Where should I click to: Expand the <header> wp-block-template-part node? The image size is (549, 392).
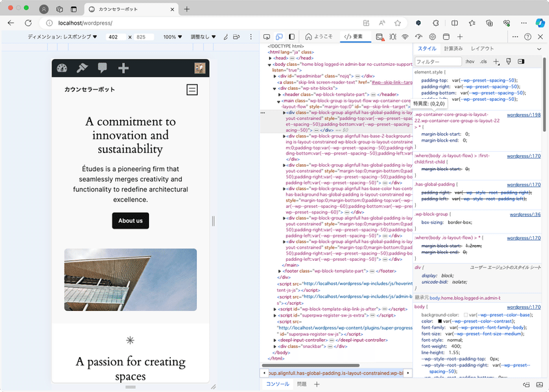(x=280, y=95)
